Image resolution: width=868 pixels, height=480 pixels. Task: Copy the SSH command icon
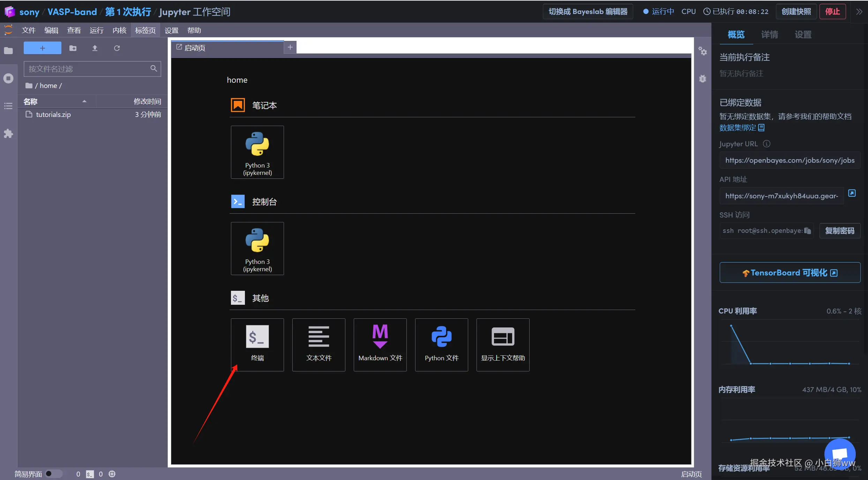(807, 231)
